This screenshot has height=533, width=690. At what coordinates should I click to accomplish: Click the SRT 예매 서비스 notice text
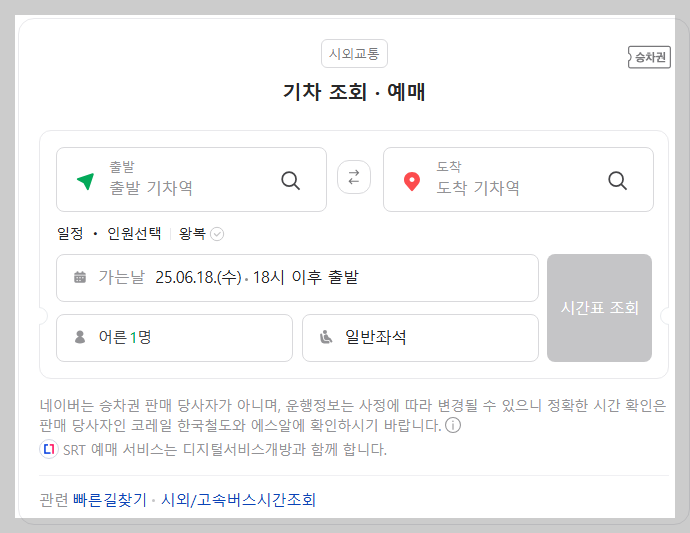pos(225,450)
